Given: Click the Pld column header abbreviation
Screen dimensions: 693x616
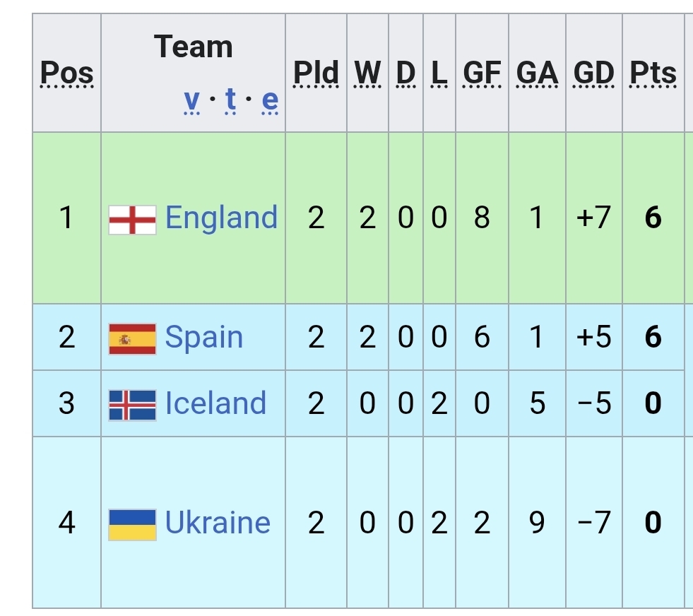Looking at the screenshot, I should pyautogui.click(x=316, y=73).
